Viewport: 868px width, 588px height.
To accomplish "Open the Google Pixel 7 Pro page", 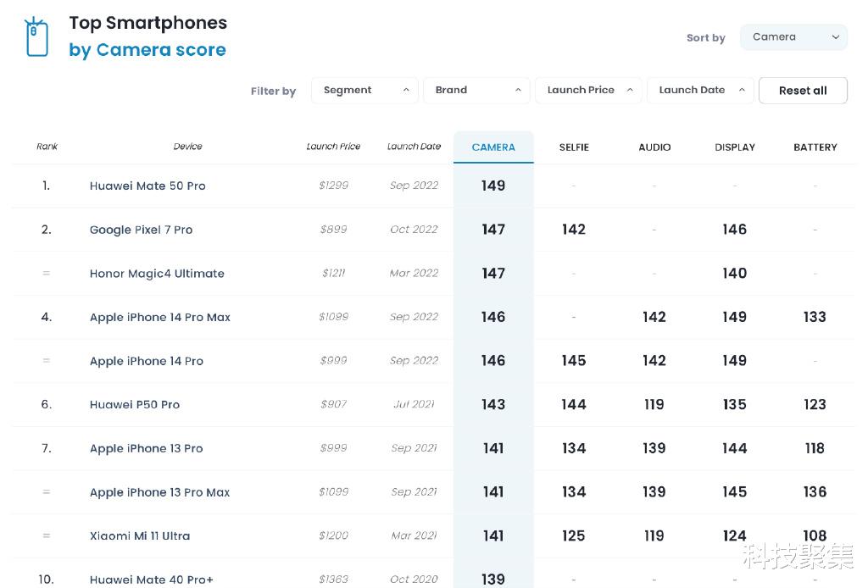I will [141, 230].
